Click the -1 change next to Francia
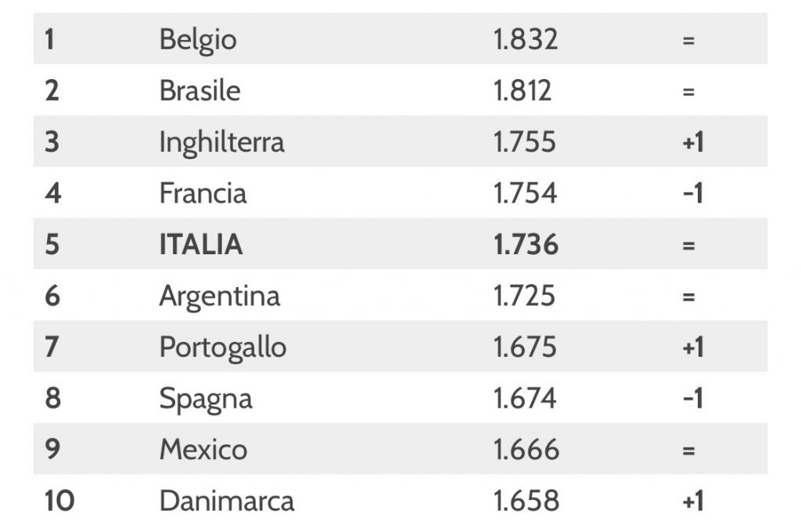This screenshot has height=532, width=801. click(693, 193)
